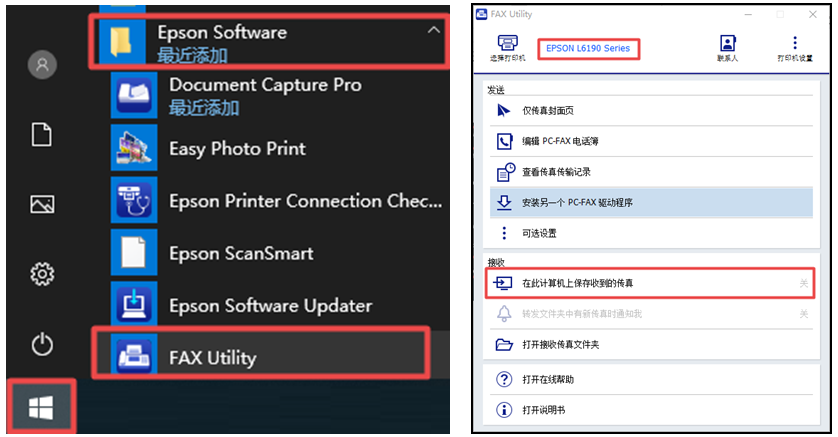Click the FAX Utility title bar icon
Screen dimensions: 838x437
482,14
